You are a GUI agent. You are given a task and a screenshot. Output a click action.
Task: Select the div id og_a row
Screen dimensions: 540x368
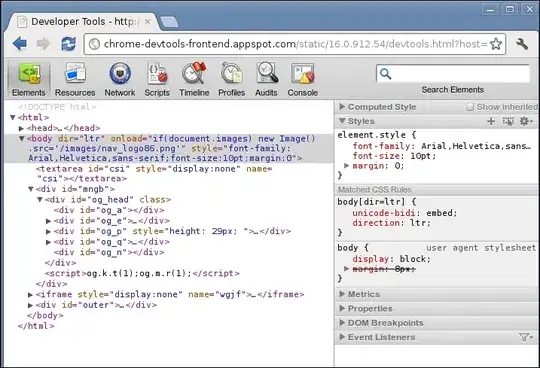tap(109, 210)
